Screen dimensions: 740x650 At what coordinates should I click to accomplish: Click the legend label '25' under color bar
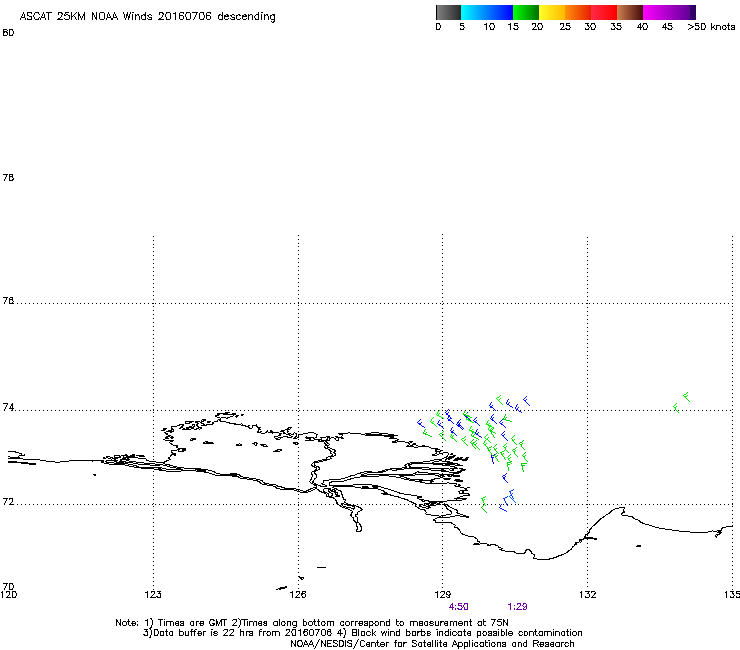[x=565, y=26]
